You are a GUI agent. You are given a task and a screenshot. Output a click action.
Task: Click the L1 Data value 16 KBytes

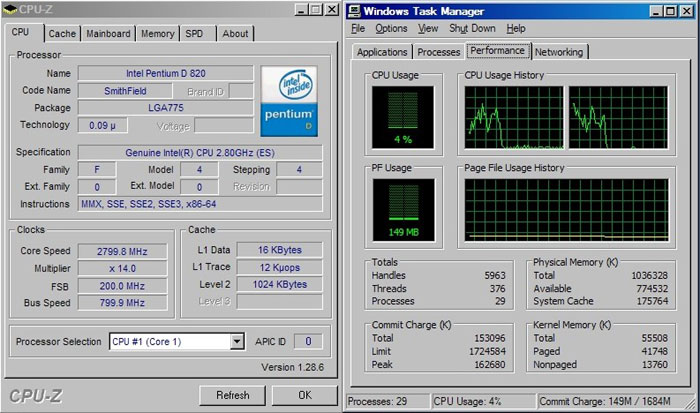[279, 250]
